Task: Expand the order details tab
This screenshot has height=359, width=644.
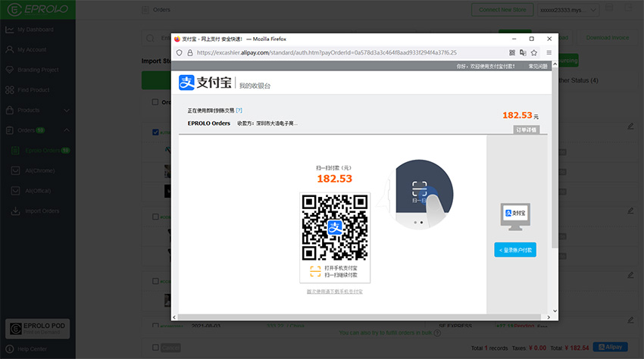Action: [x=526, y=130]
